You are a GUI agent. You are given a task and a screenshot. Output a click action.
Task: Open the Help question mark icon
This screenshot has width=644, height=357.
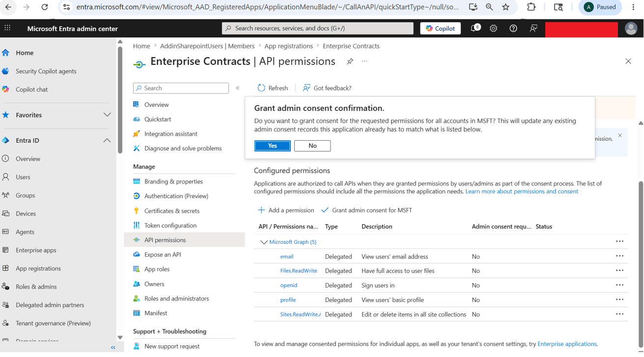click(513, 29)
